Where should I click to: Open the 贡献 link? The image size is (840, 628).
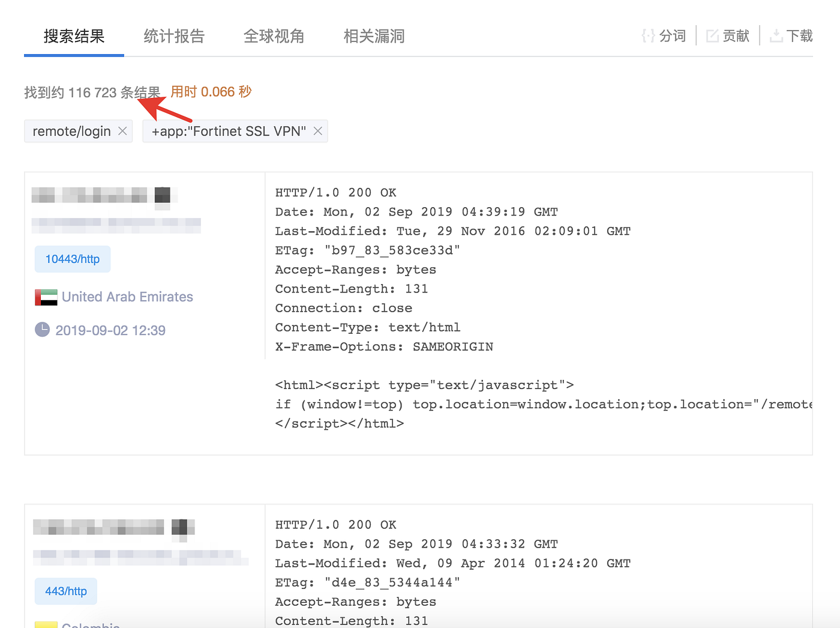[x=736, y=36]
